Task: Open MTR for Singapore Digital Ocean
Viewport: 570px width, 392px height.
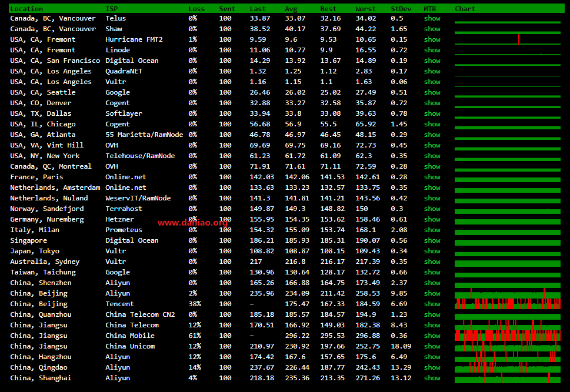Action: (x=432, y=240)
